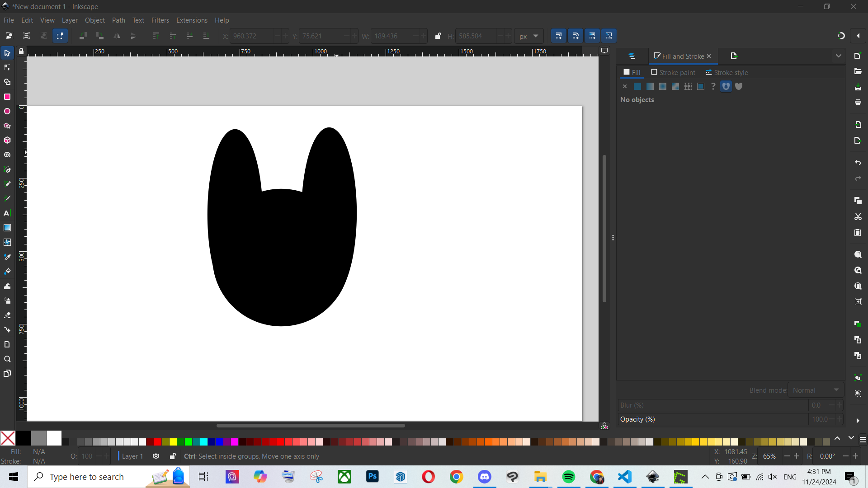Toggle Layer 1 visibility eye
Screen dimensions: 868x488
point(156,456)
